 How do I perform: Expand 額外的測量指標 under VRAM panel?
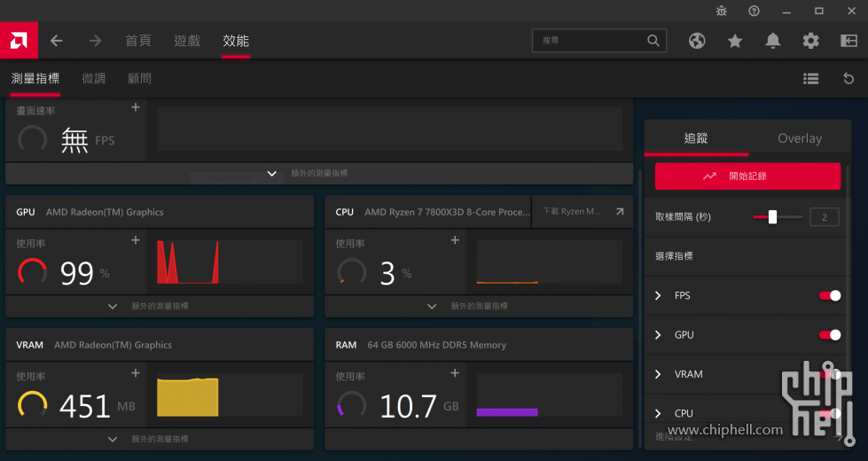[x=160, y=439]
